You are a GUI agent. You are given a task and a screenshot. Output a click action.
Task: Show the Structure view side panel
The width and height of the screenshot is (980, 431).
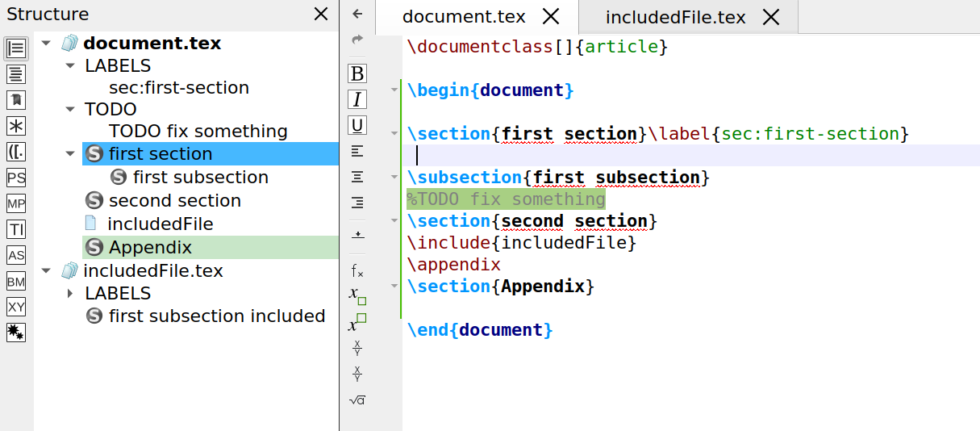tap(16, 48)
